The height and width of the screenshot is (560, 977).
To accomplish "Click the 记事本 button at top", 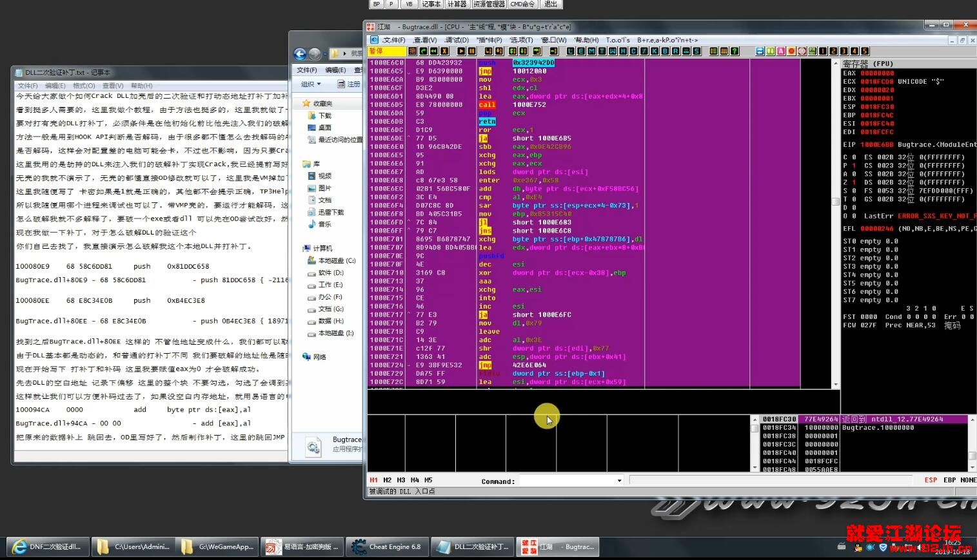I will [431, 4].
